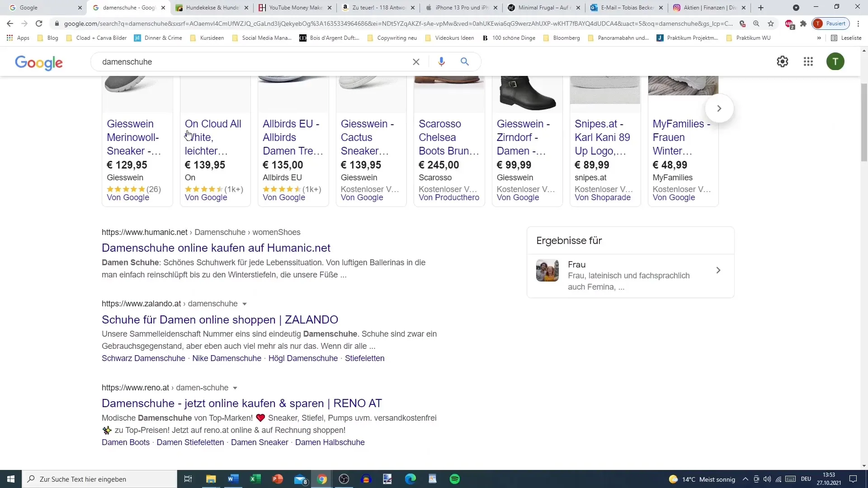Open the Högl Damenschuhe sitelink
868x488 pixels.
point(303,358)
